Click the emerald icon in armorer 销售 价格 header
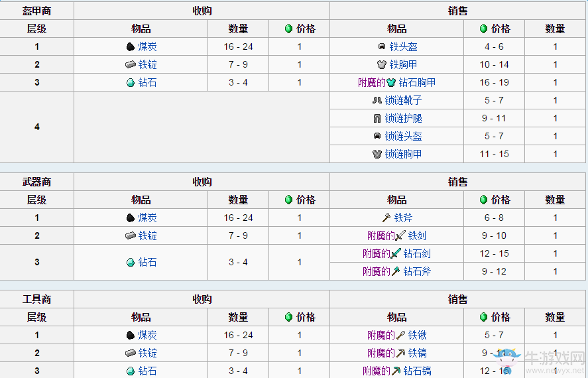The width and height of the screenshot is (588, 378). point(483,29)
